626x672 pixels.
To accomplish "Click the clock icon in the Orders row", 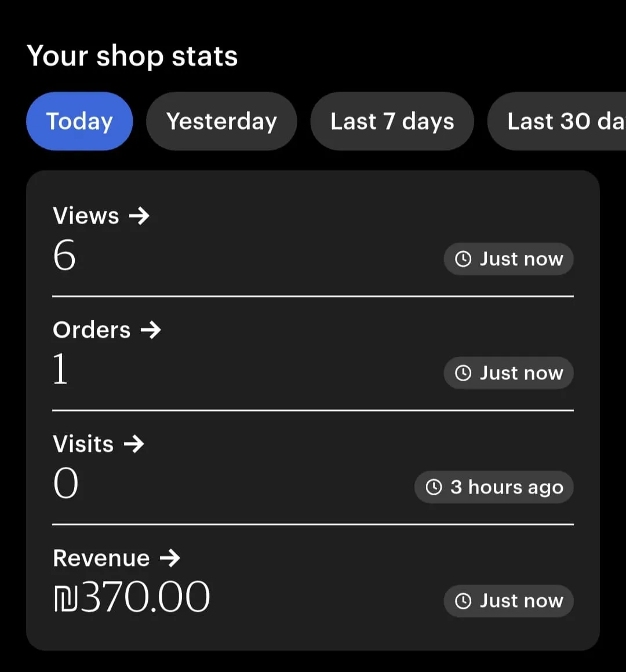I will tap(463, 373).
